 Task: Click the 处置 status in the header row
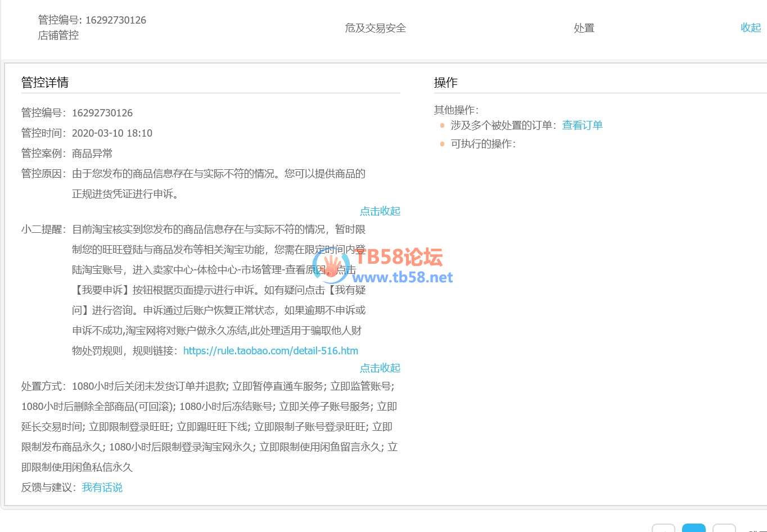tap(584, 28)
